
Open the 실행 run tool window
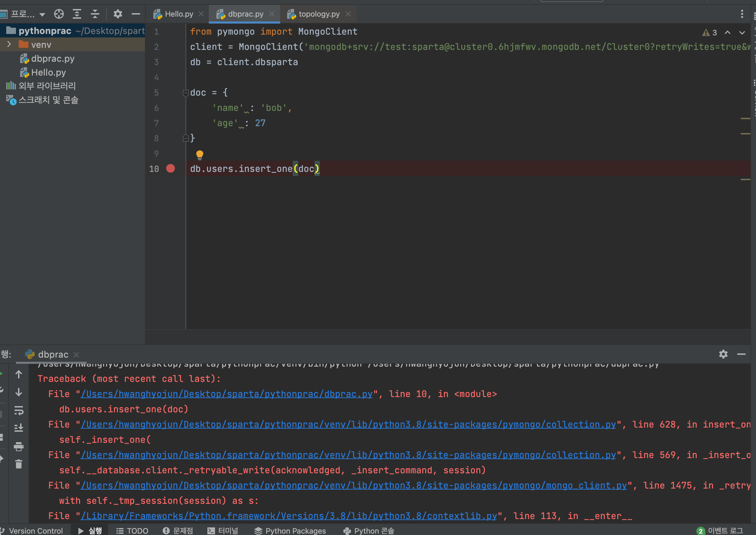(x=90, y=530)
